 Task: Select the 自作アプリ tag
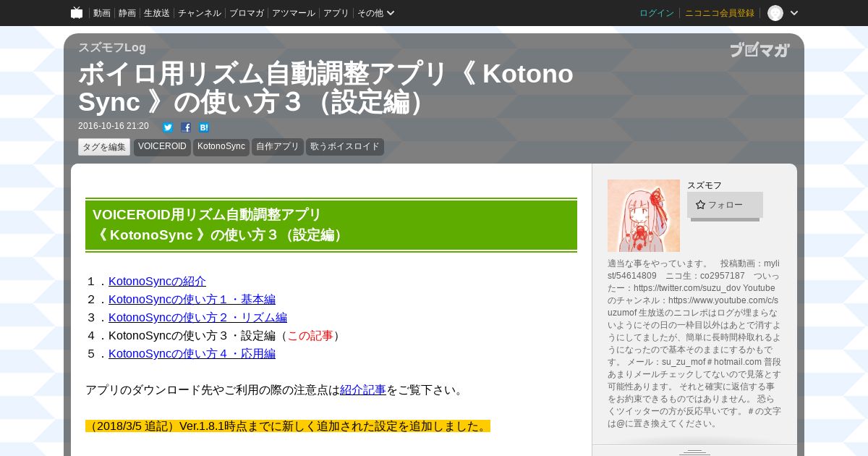[x=278, y=147]
